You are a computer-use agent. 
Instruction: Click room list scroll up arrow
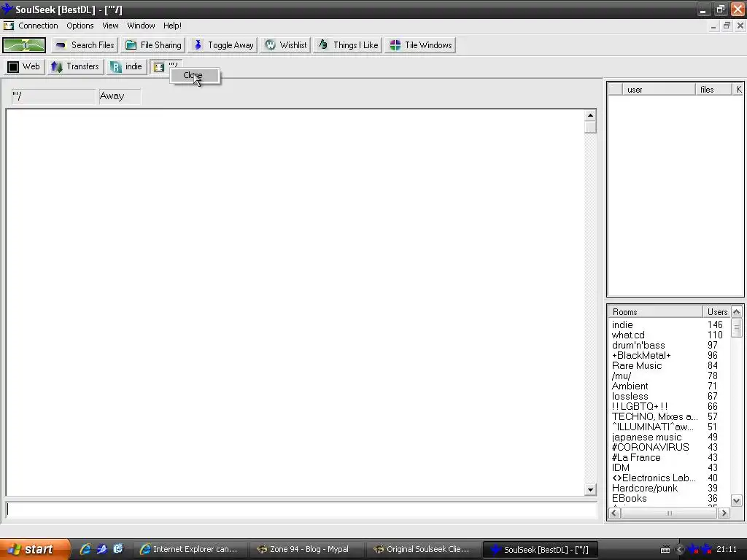click(x=737, y=312)
